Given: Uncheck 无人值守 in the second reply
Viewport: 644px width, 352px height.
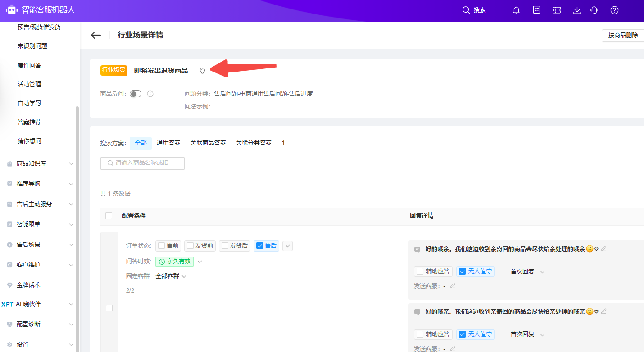Looking at the screenshot, I should click(x=462, y=334).
